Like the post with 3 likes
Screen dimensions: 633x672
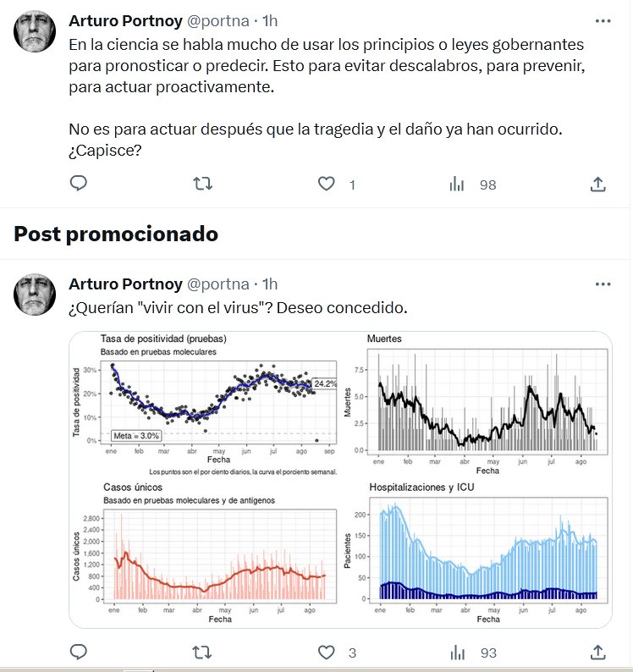328,652
